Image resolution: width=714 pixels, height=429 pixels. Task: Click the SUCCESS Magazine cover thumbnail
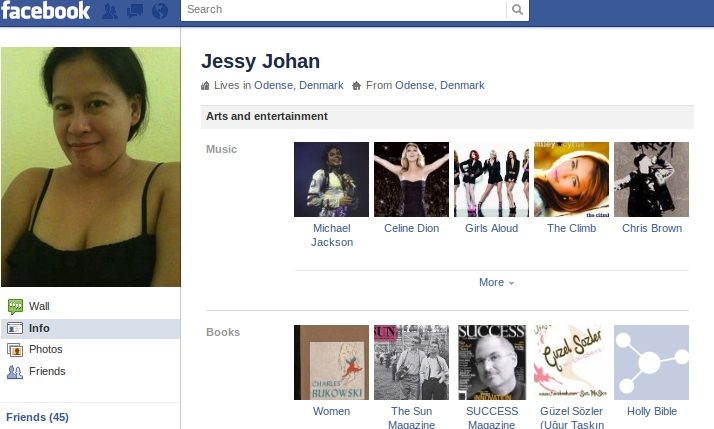(x=491, y=363)
